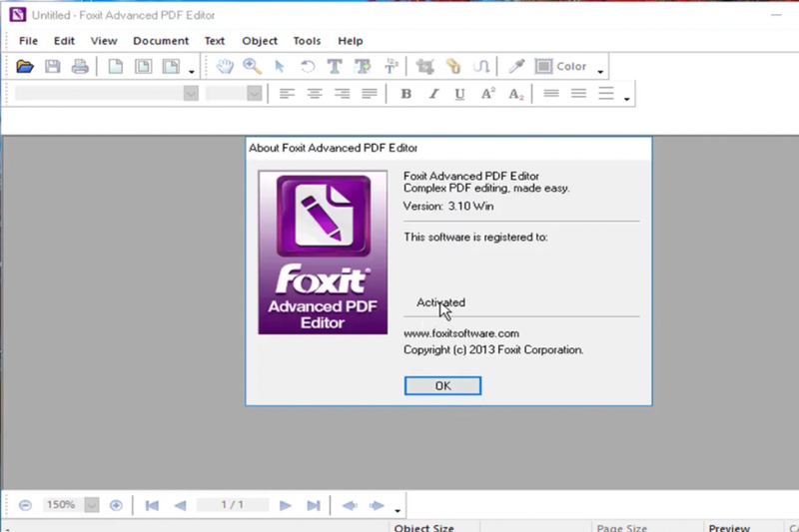Image resolution: width=799 pixels, height=532 pixels.
Task: Click the Object Size status label
Action: click(423, 527)
